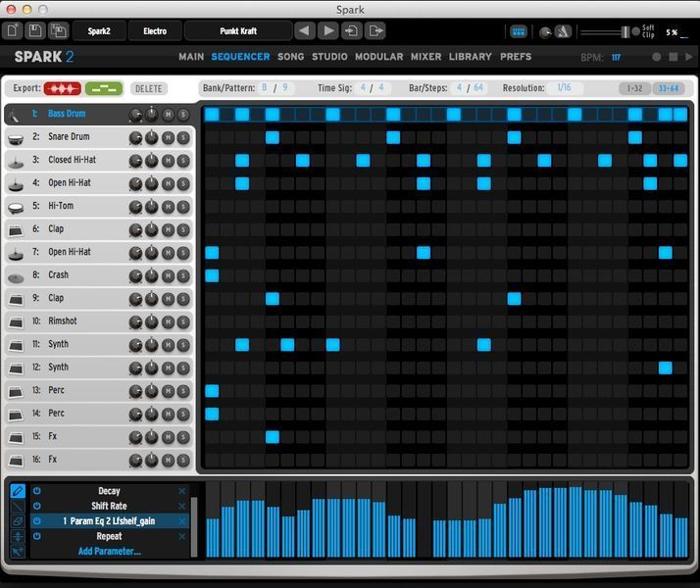Open the Electro bank selector

tap(154, 31)
